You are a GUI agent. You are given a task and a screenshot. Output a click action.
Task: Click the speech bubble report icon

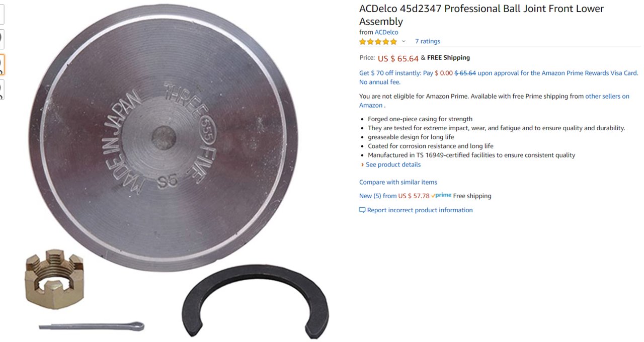362,210
